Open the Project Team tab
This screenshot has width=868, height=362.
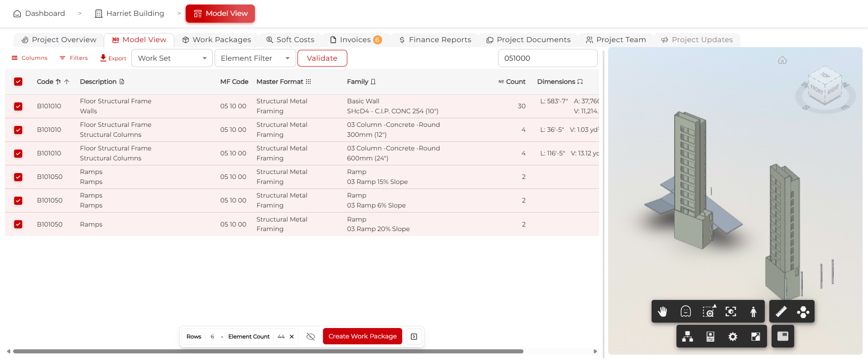(616, 40)
